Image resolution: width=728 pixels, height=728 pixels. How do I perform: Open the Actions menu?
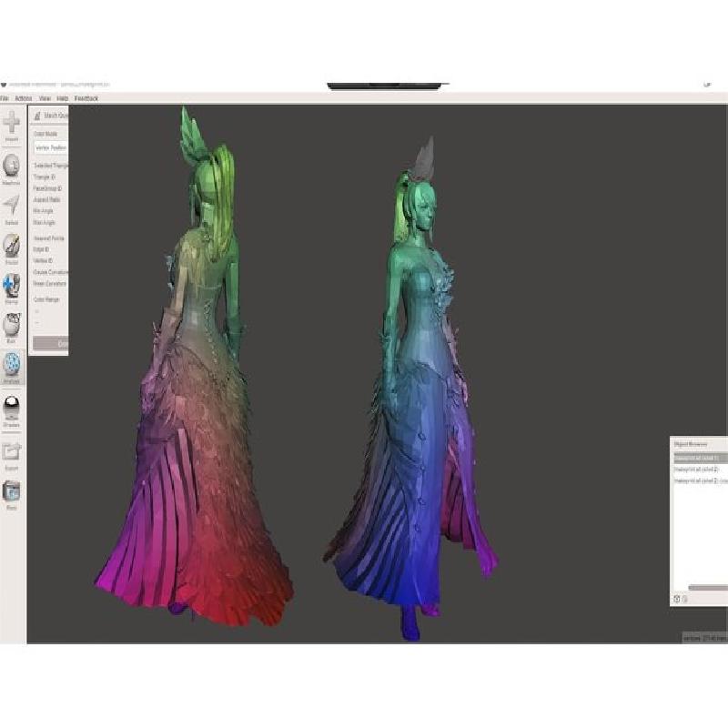click(24, 98)
